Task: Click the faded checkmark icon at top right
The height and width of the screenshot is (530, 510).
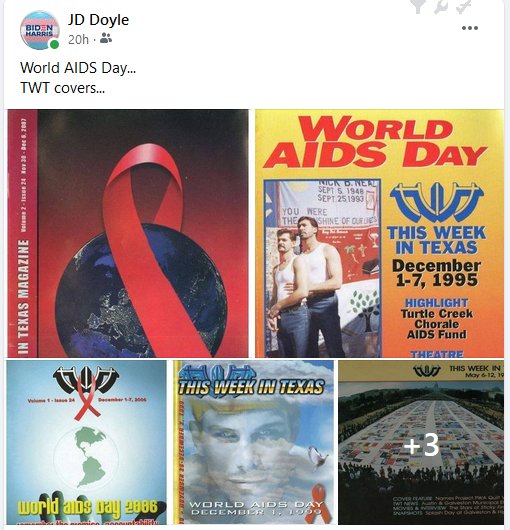Action: (x=463, y=6)
